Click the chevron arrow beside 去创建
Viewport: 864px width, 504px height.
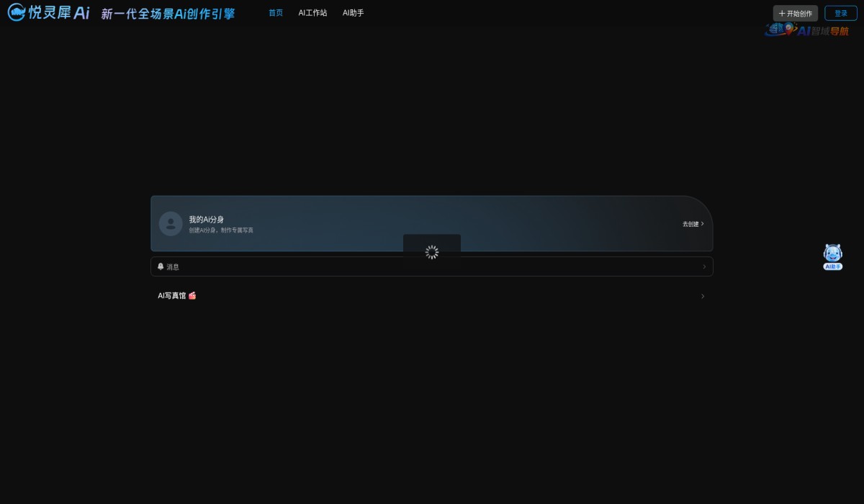(703, 224)
